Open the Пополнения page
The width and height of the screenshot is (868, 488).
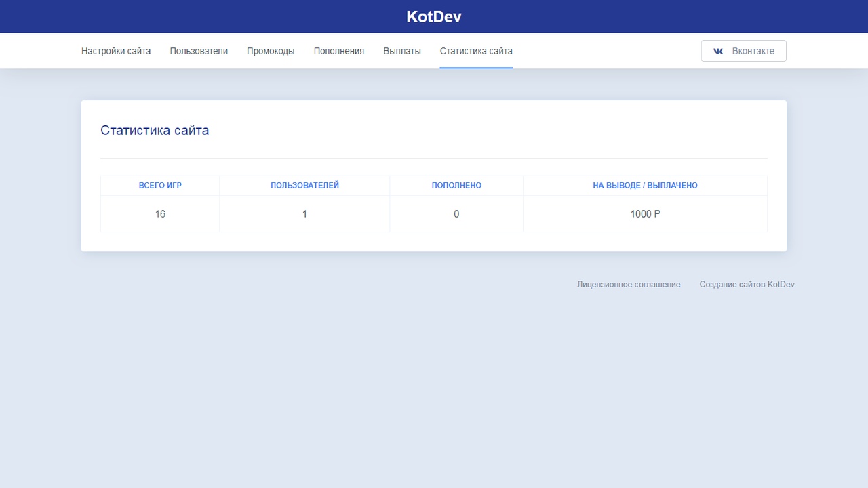click(338, 51)
